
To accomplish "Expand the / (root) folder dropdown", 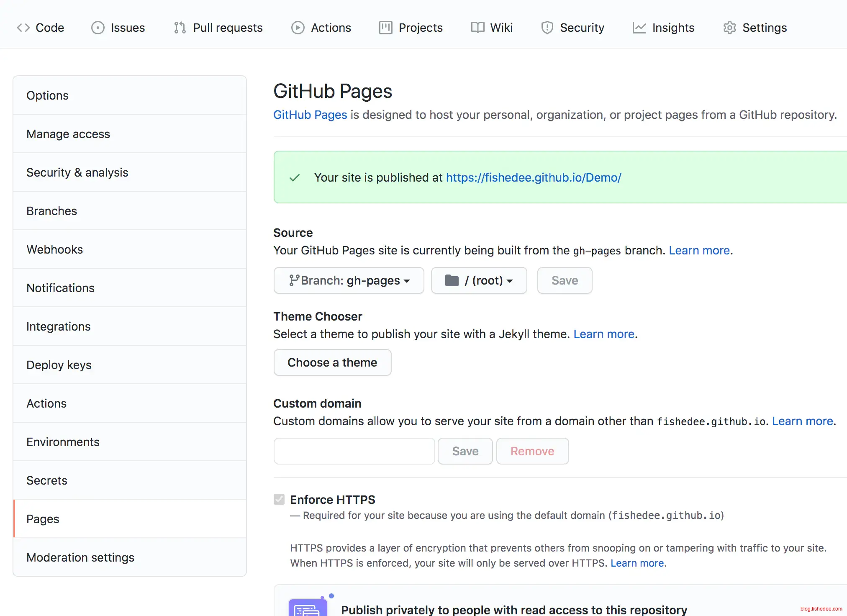I will coord(479,280).
